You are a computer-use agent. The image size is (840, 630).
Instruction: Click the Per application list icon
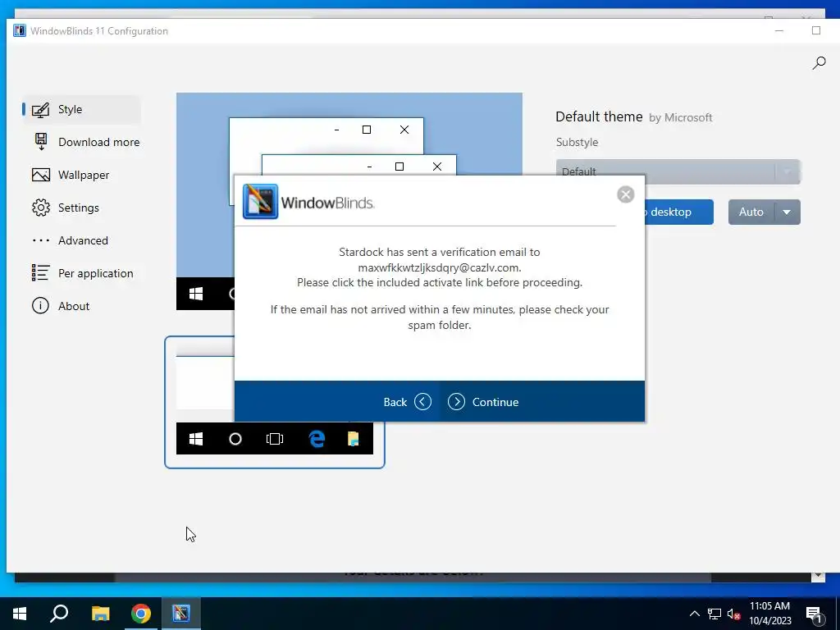[x=41, y=272]
